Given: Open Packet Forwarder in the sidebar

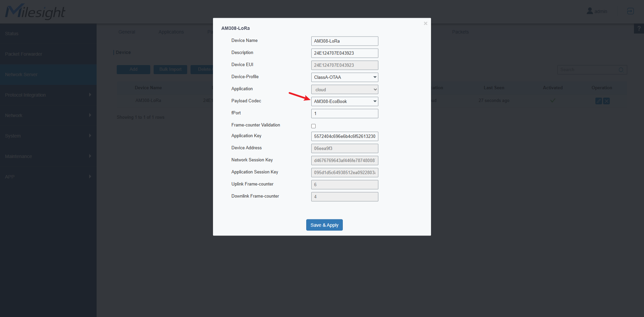Looking at the screenshot, I should pyautogui.click(x=48, y=54).
